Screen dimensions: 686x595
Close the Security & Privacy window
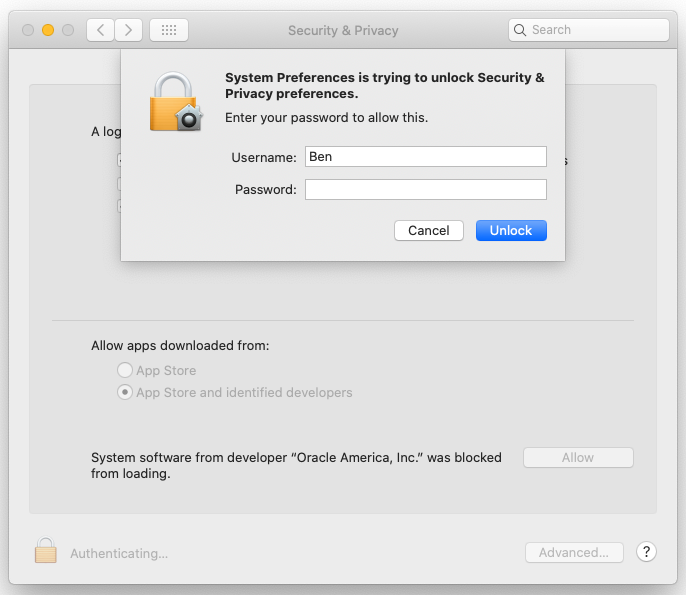point(28,30)
